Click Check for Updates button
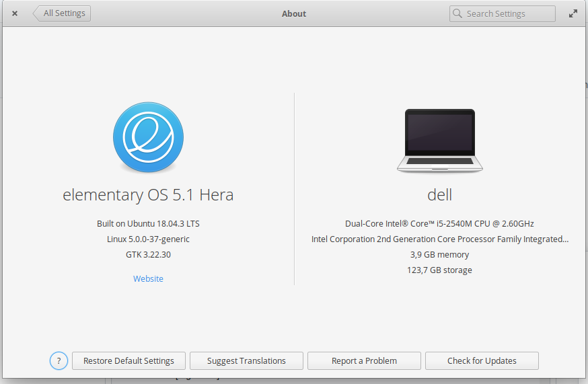 (482, 360)
